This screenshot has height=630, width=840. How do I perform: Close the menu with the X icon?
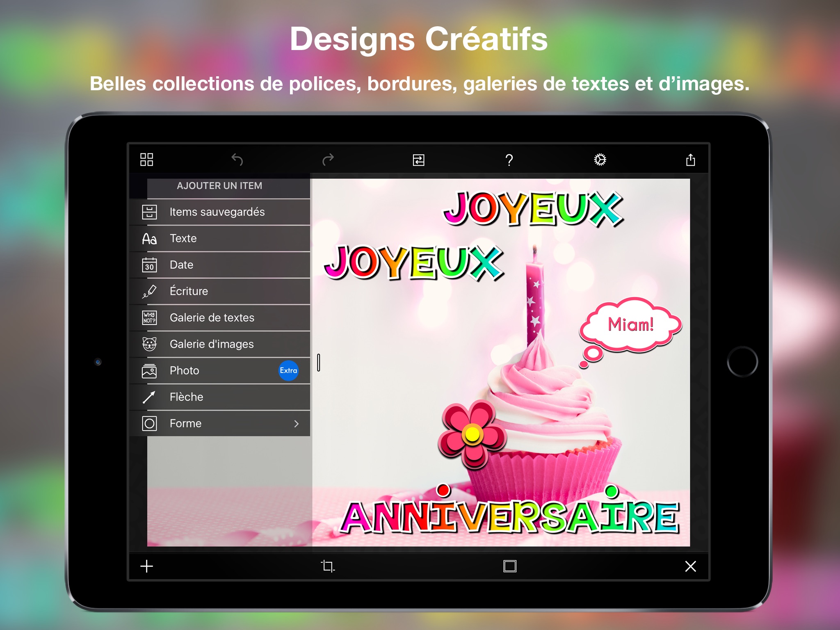(x=690, y=566)
